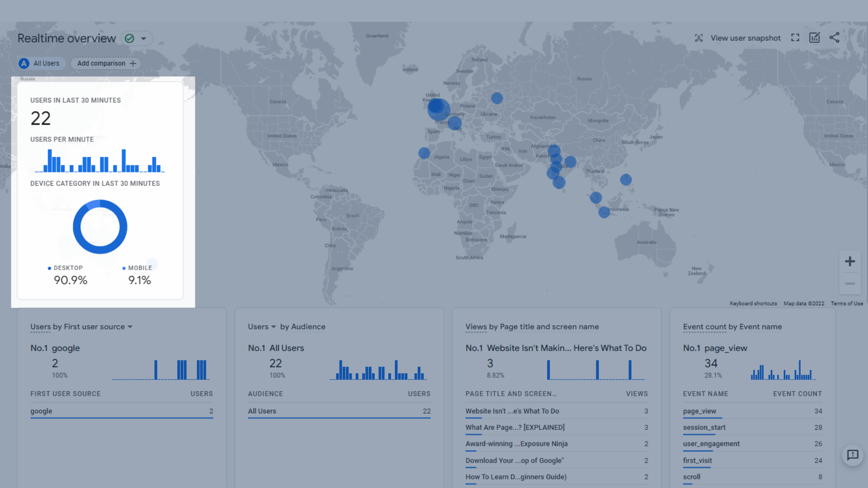Click the green report status checkmark

pyautogui.click(x=130, y=38)
